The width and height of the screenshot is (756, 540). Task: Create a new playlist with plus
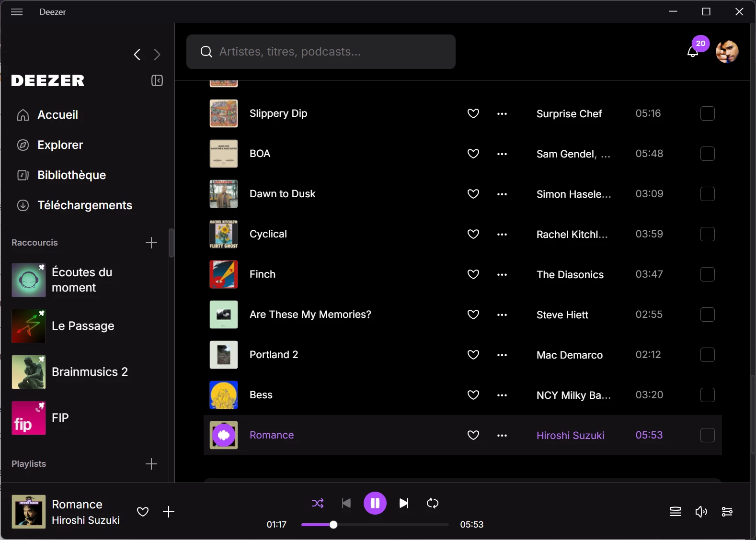coord(151,464)
